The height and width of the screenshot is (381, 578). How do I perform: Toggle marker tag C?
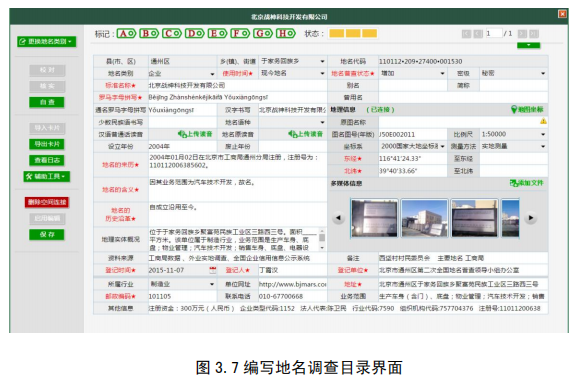tap(172, 34)
